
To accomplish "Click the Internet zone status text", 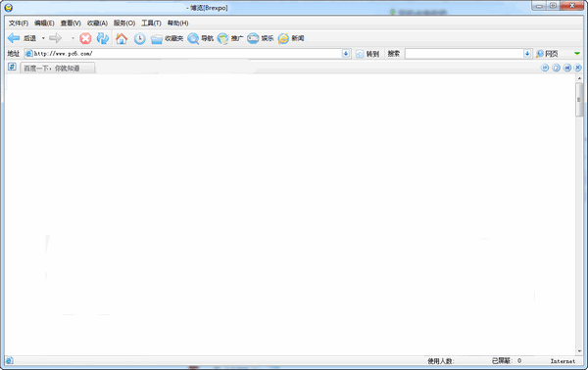I will coord(563,361).
